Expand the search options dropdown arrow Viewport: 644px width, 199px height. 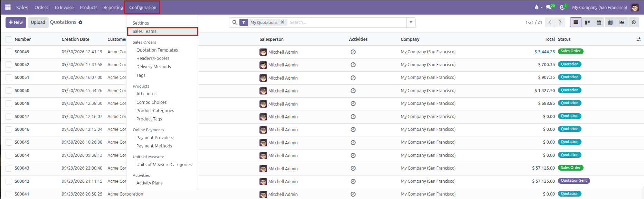411,22
